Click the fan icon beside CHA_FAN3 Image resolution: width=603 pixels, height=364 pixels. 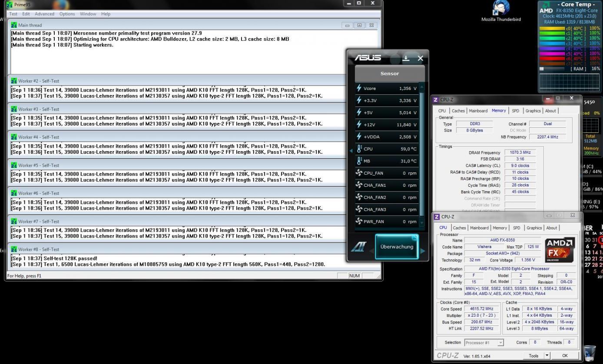pos(359,209)
